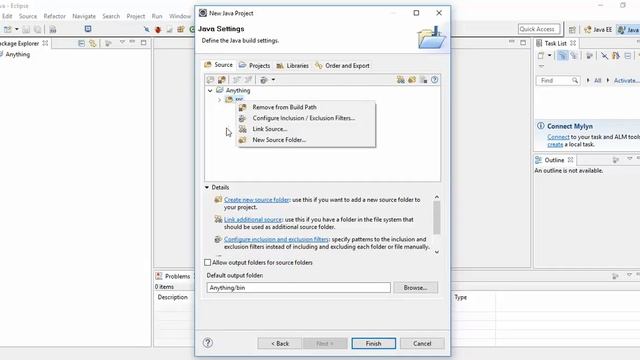The height and width of the screenshot is (360, 640).
Task: Collapse the Anything project tree node
Action: pyautogui.click(x=210, y=91)
